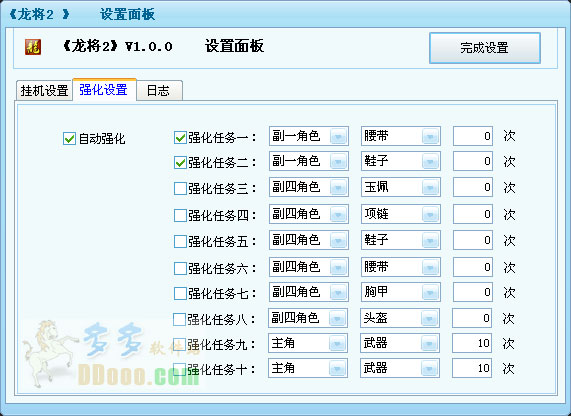Open 腰带 equipment dropdown for 强化任务六

pos(401,267)
